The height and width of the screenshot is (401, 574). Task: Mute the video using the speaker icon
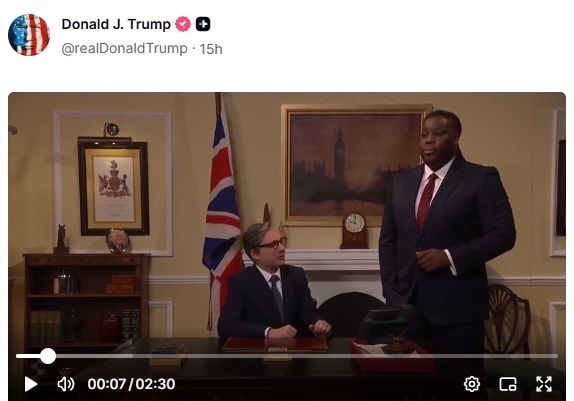coord(66,384)
